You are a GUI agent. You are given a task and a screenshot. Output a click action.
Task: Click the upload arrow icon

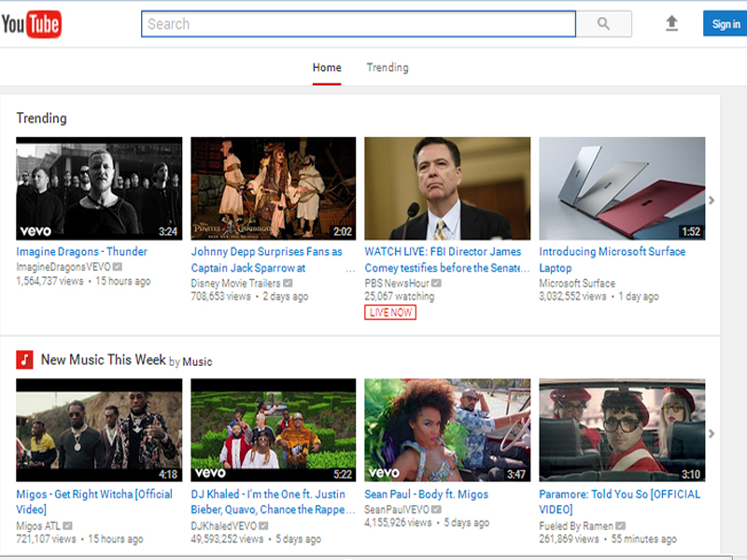click(x=671, y=22)
